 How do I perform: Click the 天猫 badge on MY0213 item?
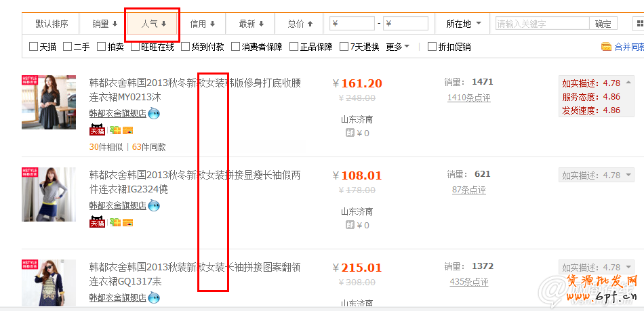click(98, 130)
